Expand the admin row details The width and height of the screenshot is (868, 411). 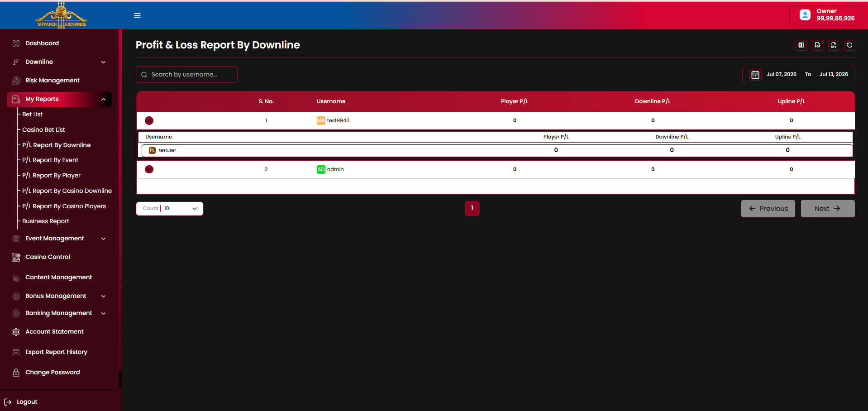[149, 169]
